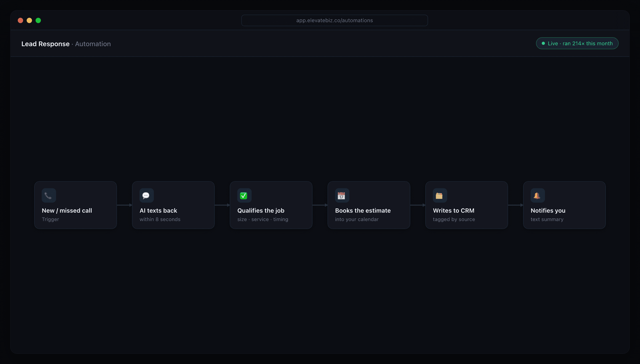Screen dimensions: 640x364
Task: Open the Notifies you step title
Action: pos(548,210)
